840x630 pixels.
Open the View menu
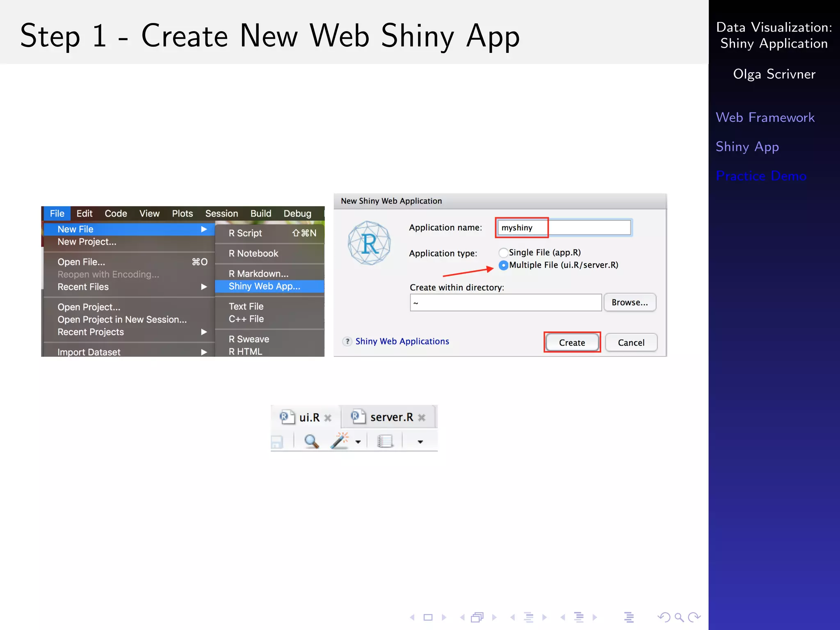tap(149, 214)
